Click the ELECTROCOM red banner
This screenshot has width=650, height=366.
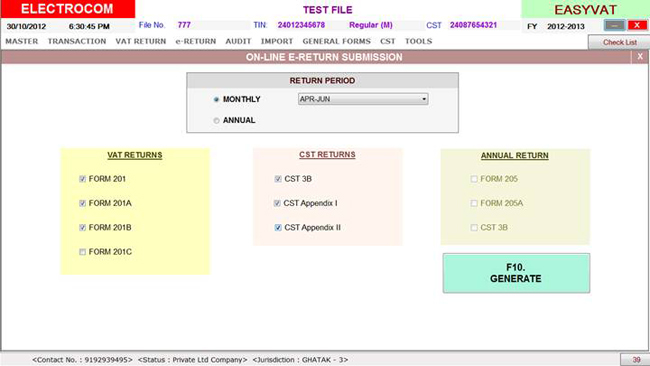point(68,9)
